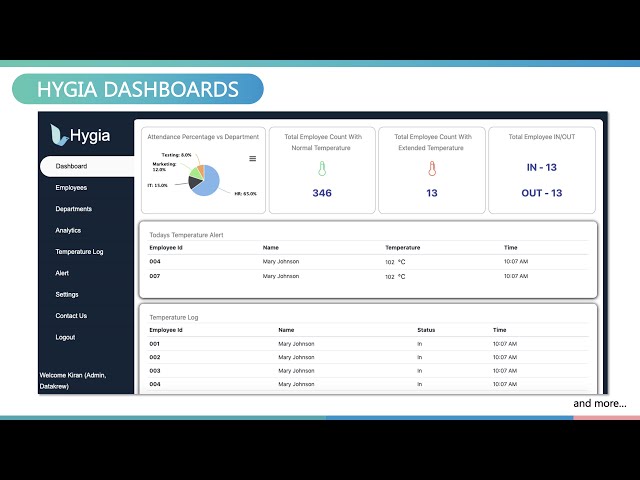Click Mary Johnson name in the 007 alert row
Viewport: 640px width, 480px height.
point(281,276)
